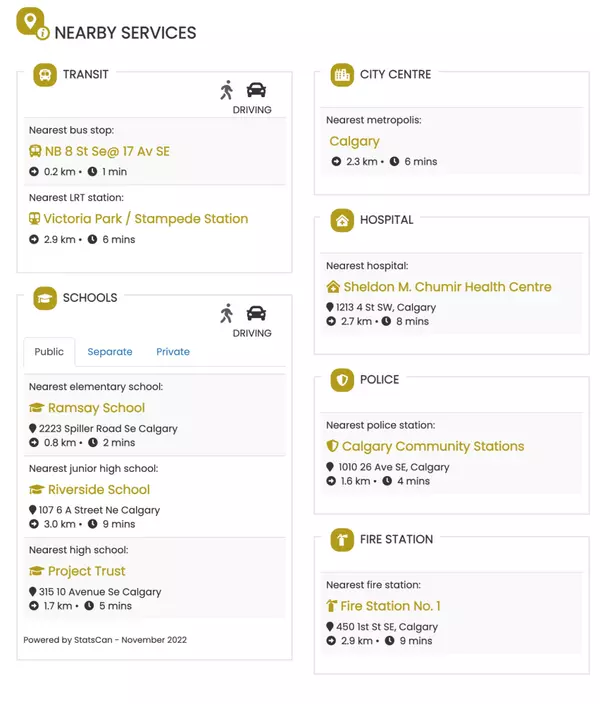This screenshot has width=600, height=704.
Task: Select walking mode icon in Transit
Action: [x=227, y=90]
